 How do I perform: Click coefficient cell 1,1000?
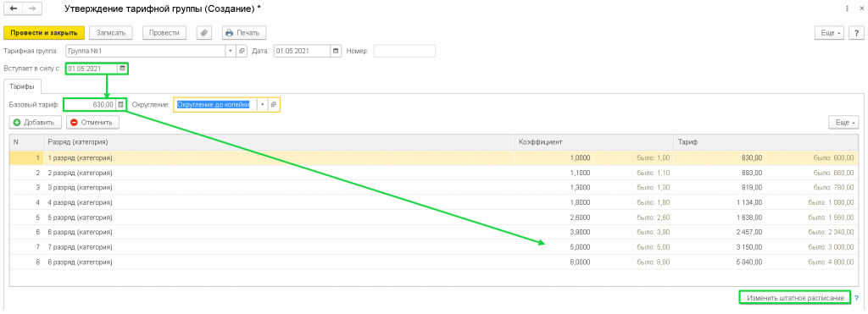coord(555,173)
